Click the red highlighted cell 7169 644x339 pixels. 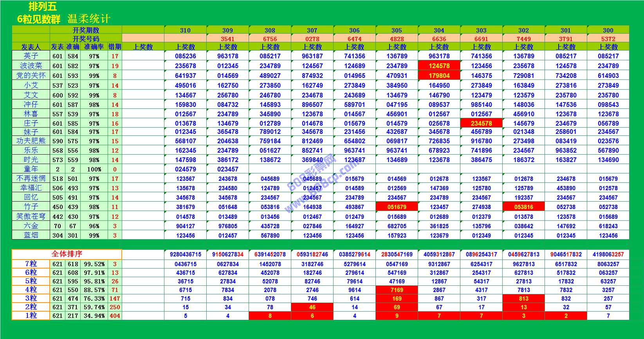tap(397, 290)
